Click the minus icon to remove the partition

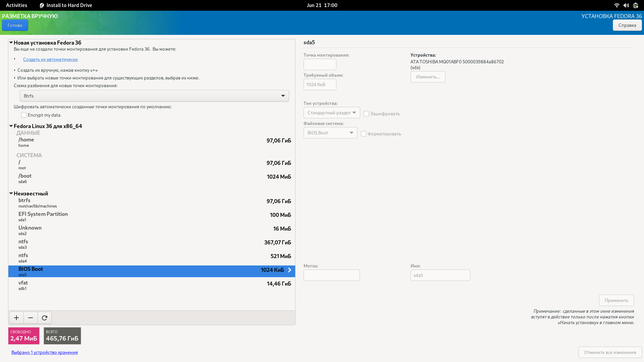point(31,318)
